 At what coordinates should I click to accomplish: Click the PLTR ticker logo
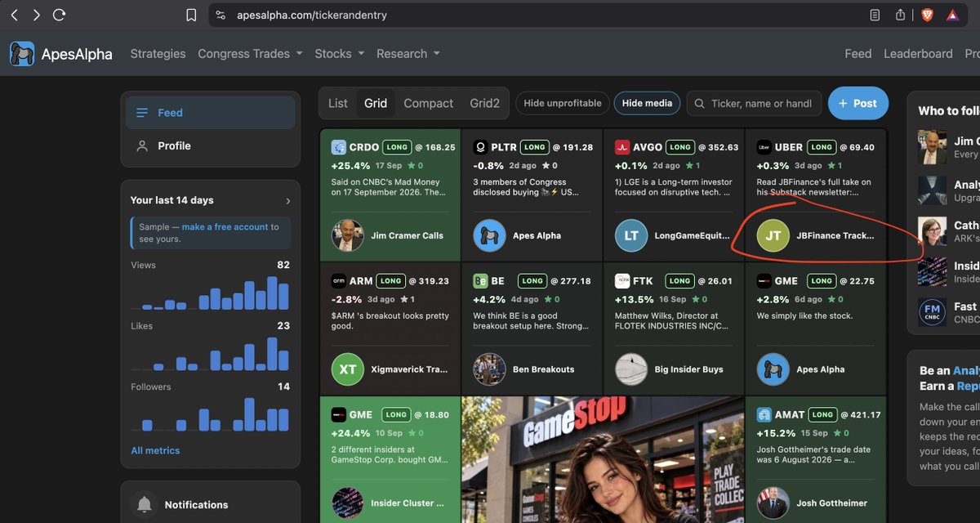coord(480,147)
